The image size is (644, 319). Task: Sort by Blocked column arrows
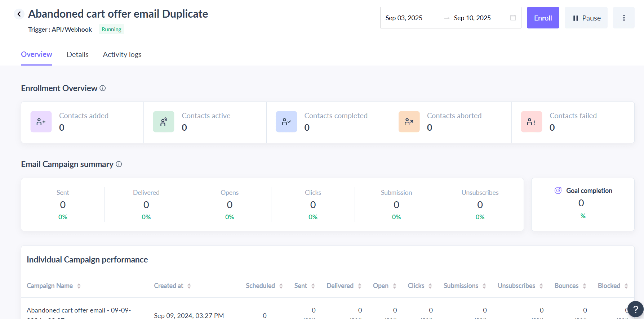click(626, 286)
